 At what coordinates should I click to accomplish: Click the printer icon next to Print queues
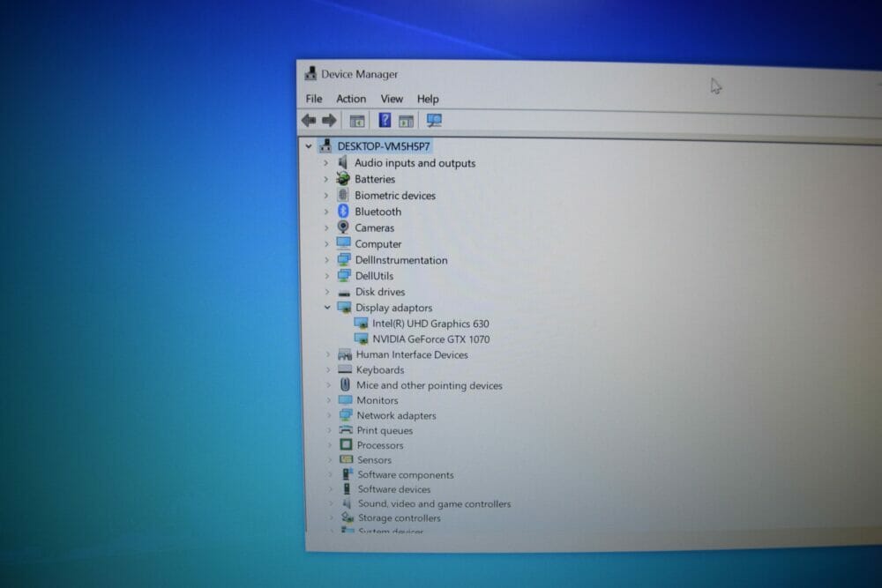pos(346,430)
